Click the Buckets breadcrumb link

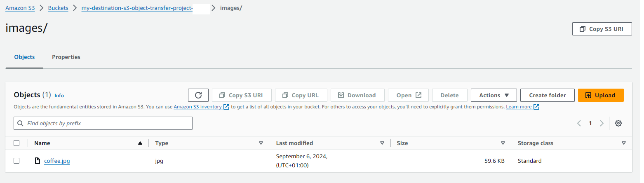[58, 8]
